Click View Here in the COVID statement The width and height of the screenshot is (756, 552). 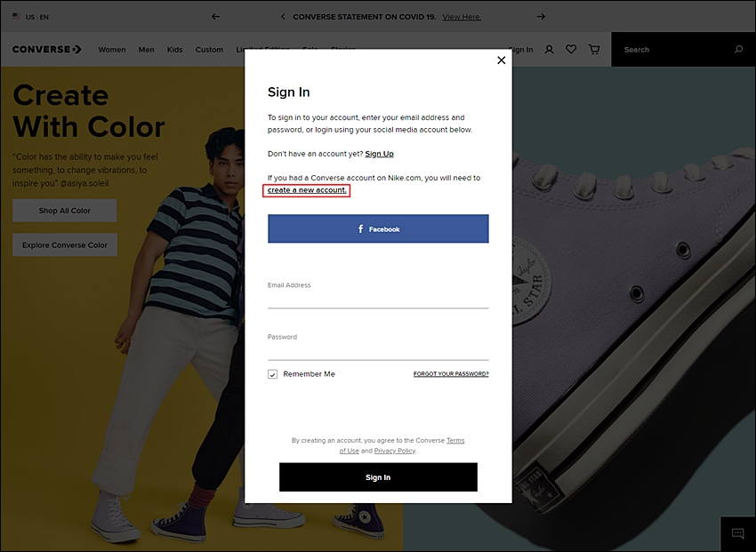tap(462, 17)
